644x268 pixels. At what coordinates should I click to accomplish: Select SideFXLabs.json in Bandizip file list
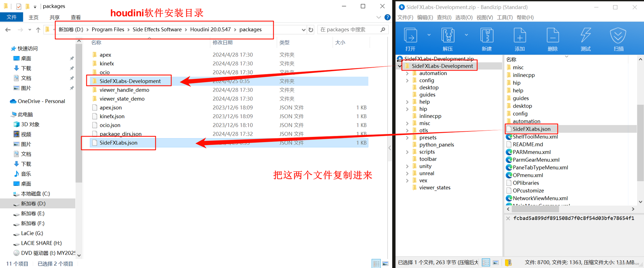[x=532, y=129]
